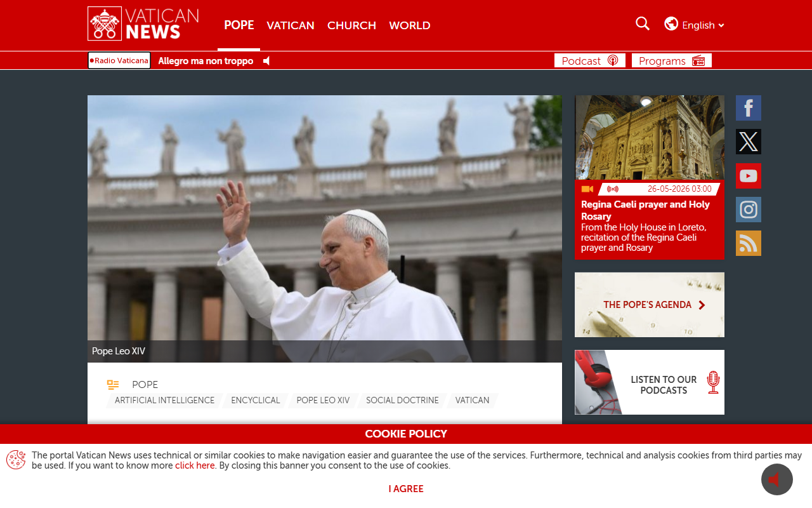Image resolution: width=812 pixels, height=508 pixels.
Task: Toggle the floating round audio speaker button
Action: pos(777,479)
